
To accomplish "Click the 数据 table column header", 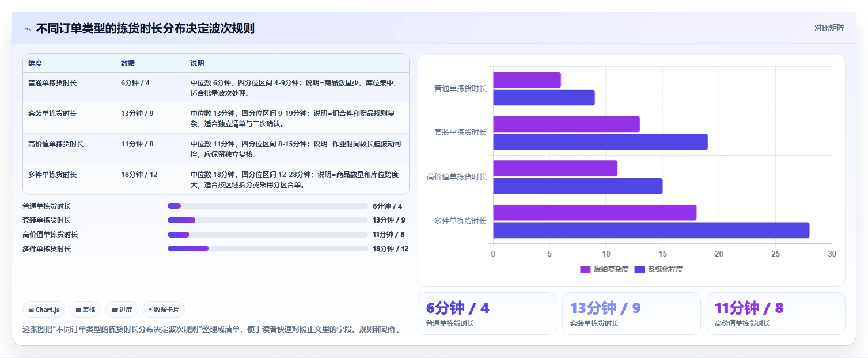I will click(128, 63).
